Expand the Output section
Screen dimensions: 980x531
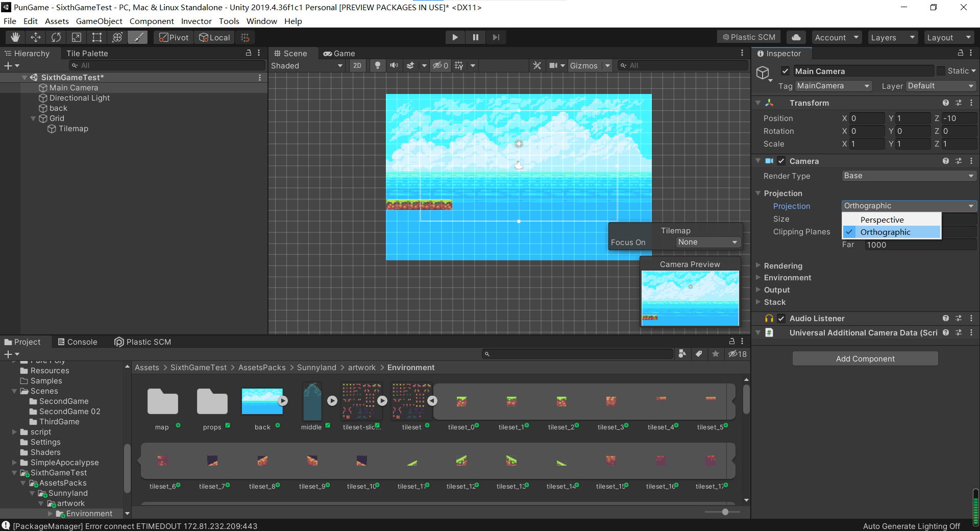pos(776,289)
